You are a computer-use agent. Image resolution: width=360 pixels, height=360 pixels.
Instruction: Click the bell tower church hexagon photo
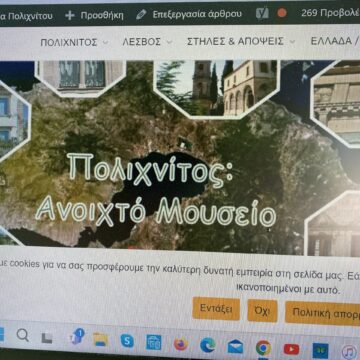(x=217, y=88)
